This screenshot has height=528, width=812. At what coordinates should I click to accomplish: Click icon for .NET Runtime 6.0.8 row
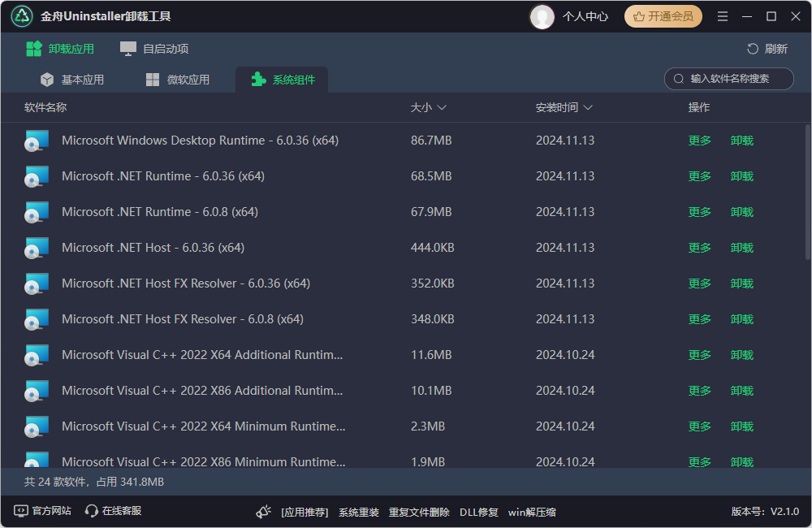coord(37,213)
